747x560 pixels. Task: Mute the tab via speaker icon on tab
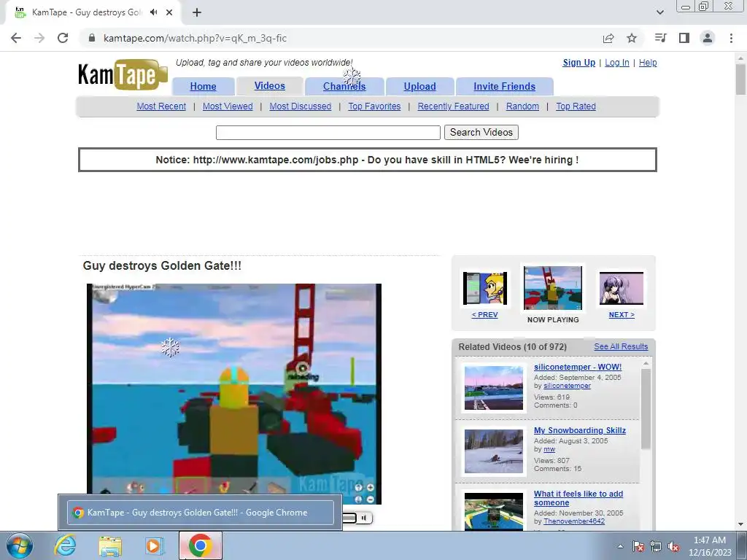[153, 12]
